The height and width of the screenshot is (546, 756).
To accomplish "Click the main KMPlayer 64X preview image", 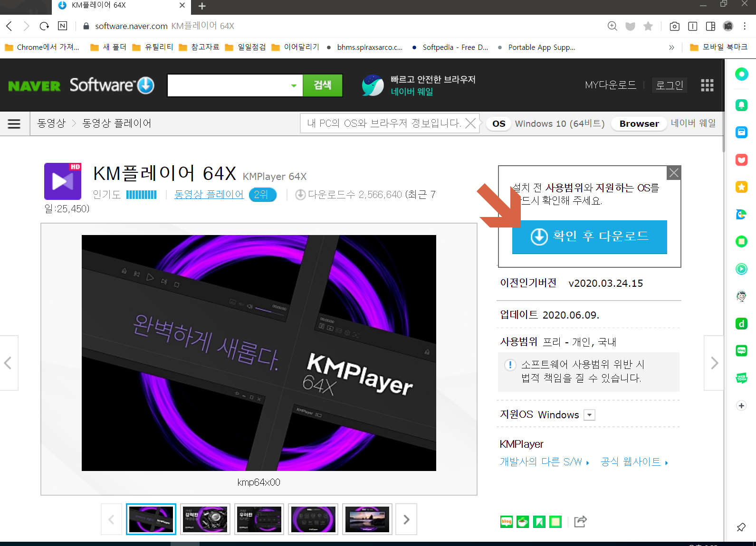I will [x=259, y=353].
